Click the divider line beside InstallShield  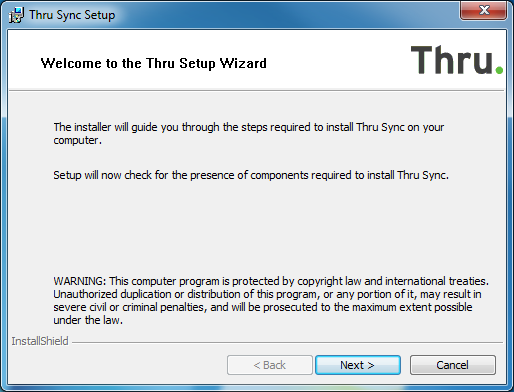tap(287, 342)
